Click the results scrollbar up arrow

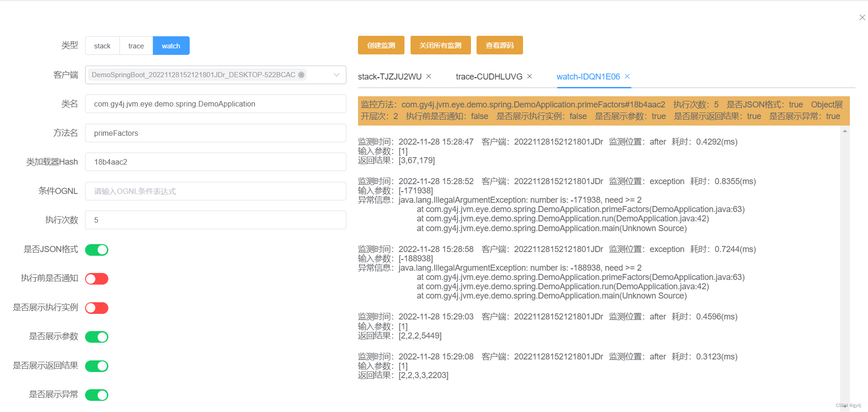pos(845,131)
